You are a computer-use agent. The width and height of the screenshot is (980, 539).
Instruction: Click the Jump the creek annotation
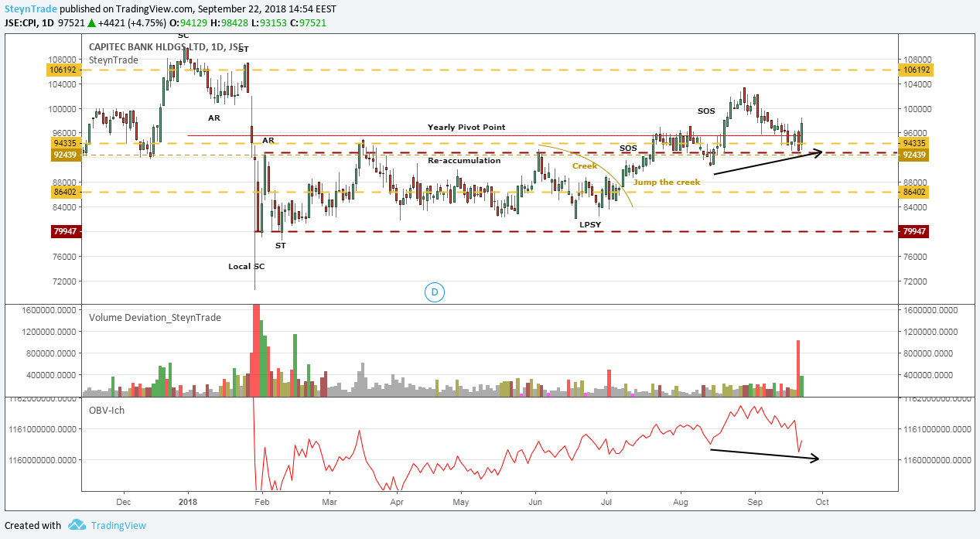tap(667, 182)
